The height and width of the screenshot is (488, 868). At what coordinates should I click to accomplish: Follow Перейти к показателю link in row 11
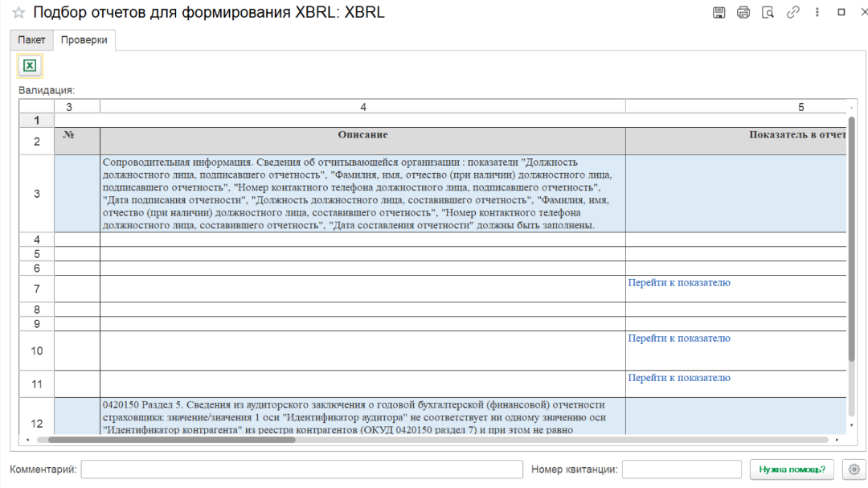tap(678, 378)
